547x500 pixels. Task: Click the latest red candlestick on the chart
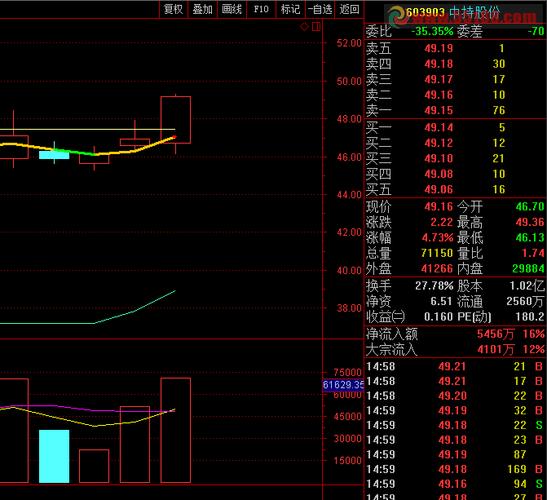(175, 120)
